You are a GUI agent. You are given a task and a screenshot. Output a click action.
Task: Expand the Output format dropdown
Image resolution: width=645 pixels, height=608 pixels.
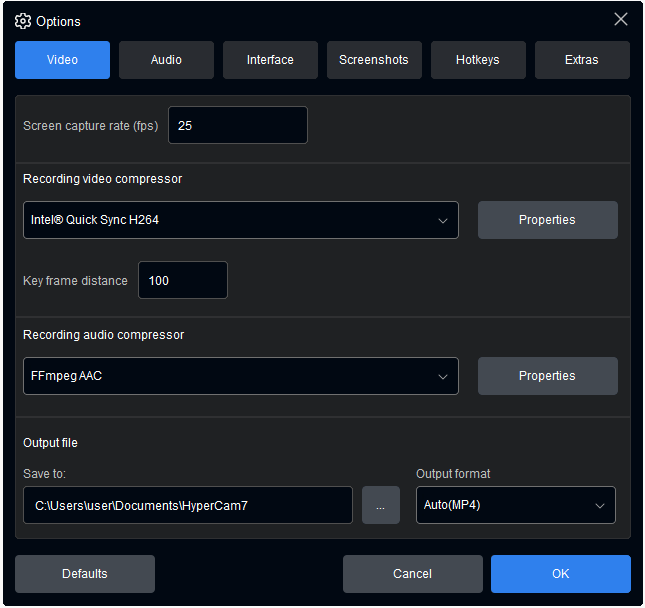515,506
